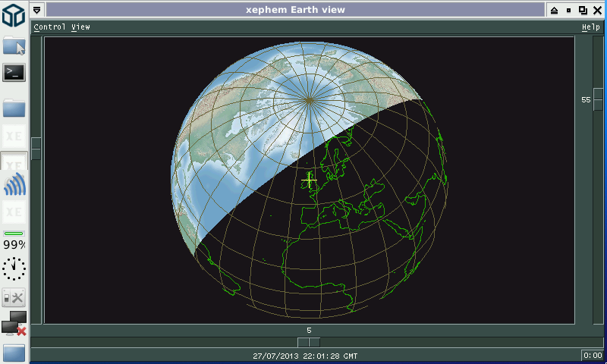
Task: Click the cube logo panel menu icon
Action: pyautogui.click(x=14, y=15)
